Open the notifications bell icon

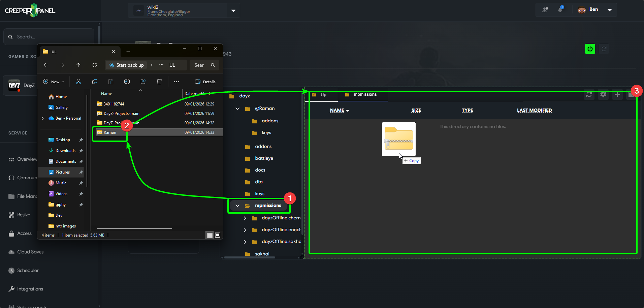(x=560, y=9)
